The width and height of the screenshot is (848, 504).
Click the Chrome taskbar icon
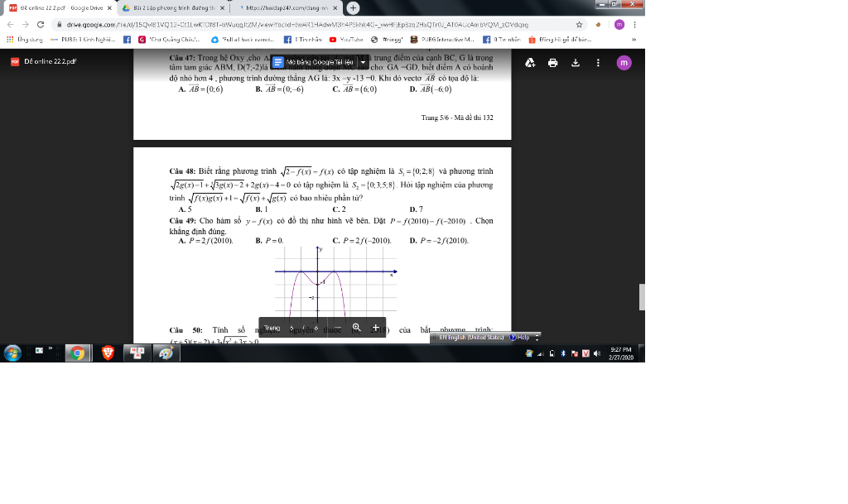tap(78, 353)
